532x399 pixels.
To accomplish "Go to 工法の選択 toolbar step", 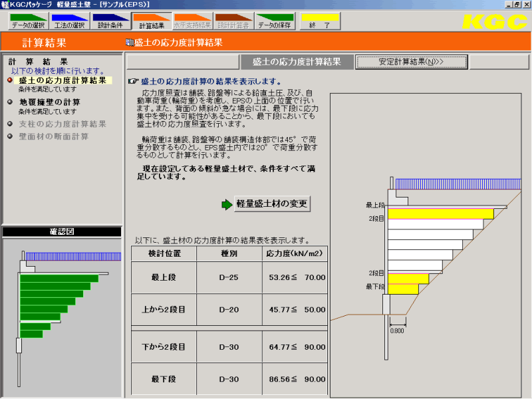I will tap(70, 21).
